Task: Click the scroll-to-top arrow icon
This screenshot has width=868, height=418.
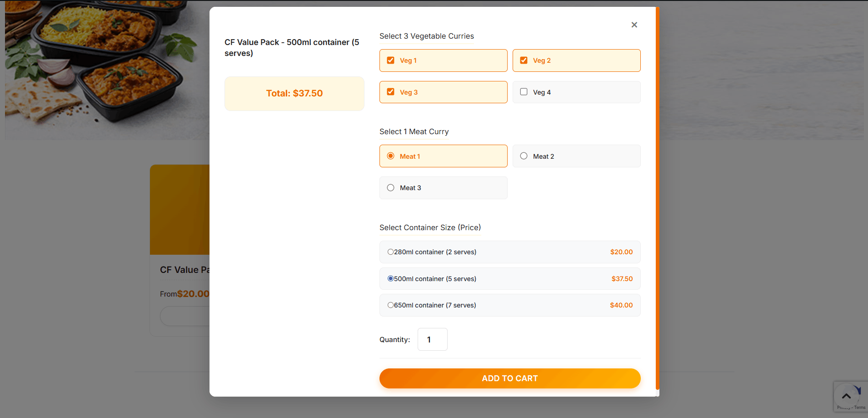Action: [x=846, y=396]
